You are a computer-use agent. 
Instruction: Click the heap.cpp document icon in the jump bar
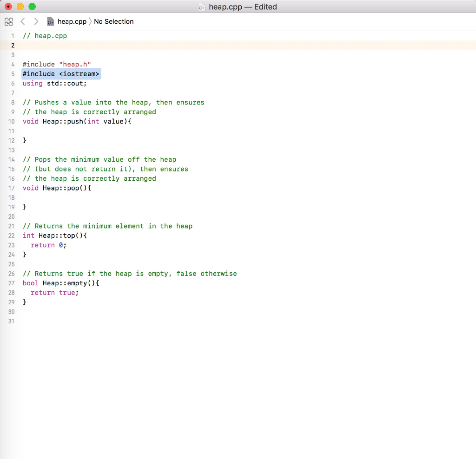tap(50, 21)
